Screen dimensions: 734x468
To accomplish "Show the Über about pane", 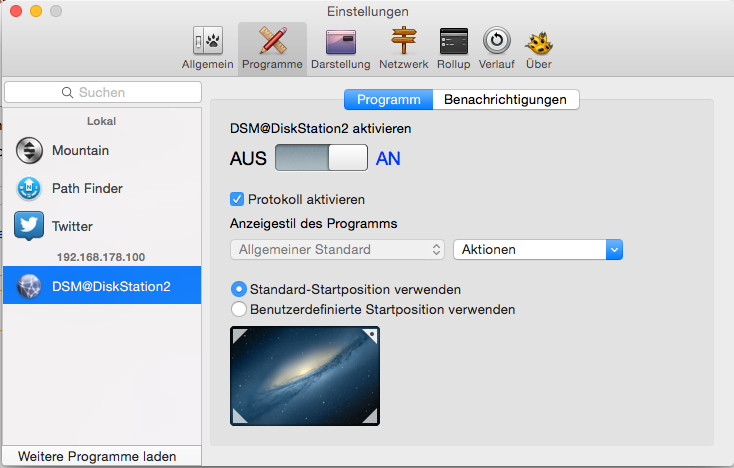I will pos(540,48).
